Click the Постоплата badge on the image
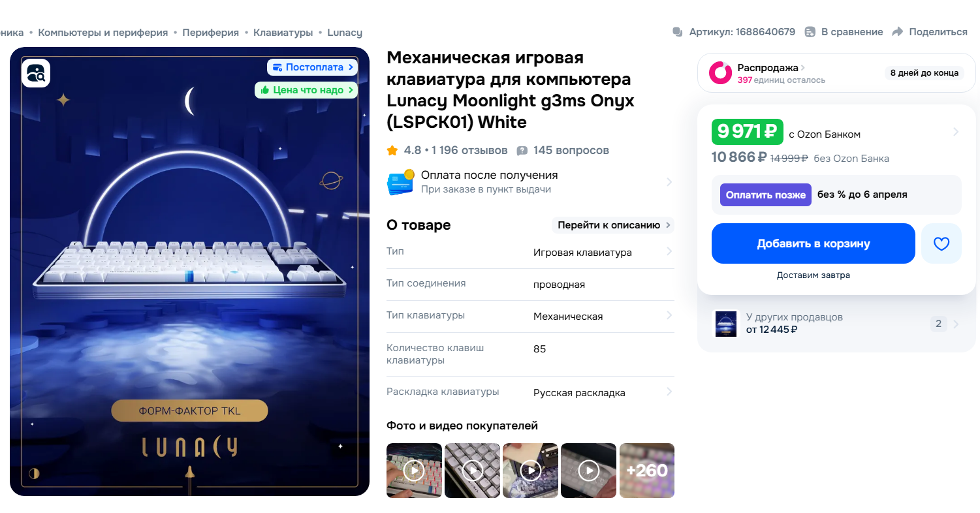The image size is (980, 513). [313, 67]
